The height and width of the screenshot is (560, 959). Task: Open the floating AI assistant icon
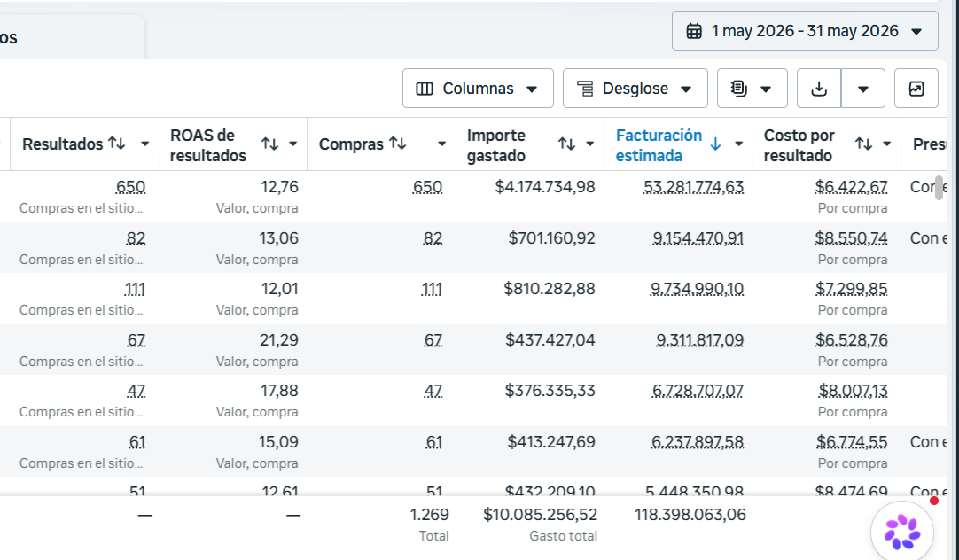pos(902,532)
